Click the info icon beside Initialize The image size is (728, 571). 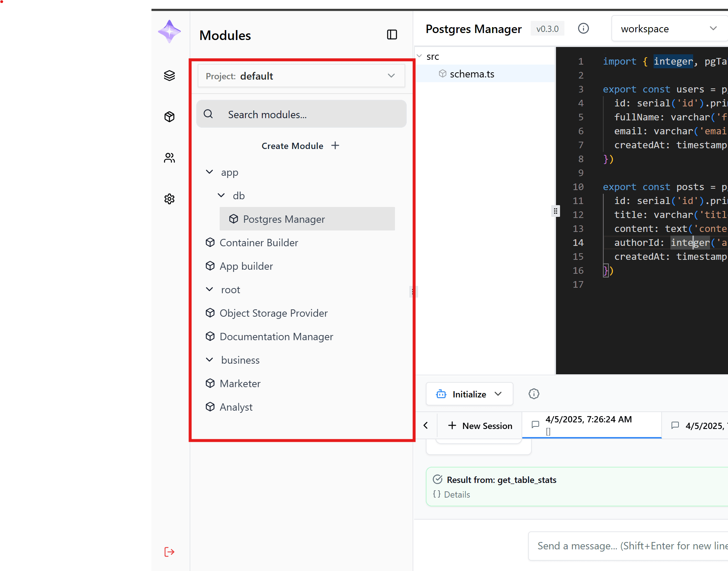click(534, 394)
